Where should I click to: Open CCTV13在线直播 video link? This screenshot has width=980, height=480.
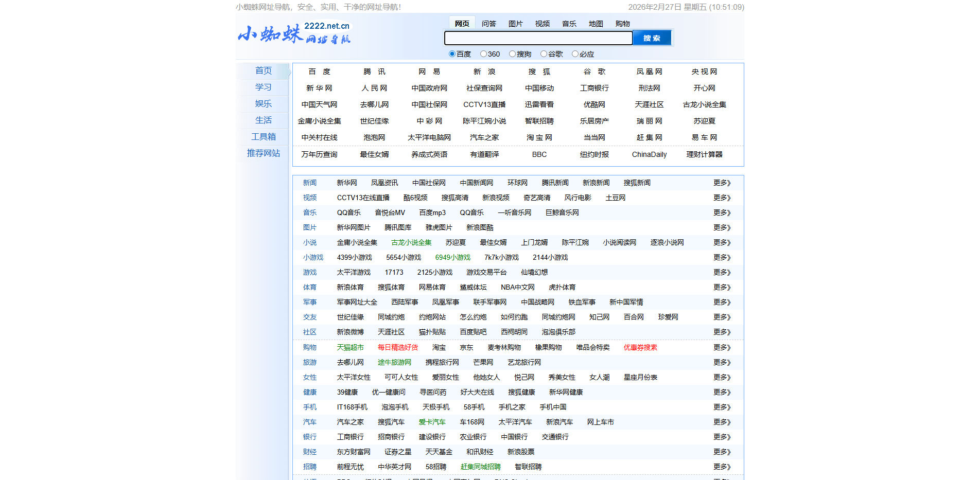tap(363, 198)
